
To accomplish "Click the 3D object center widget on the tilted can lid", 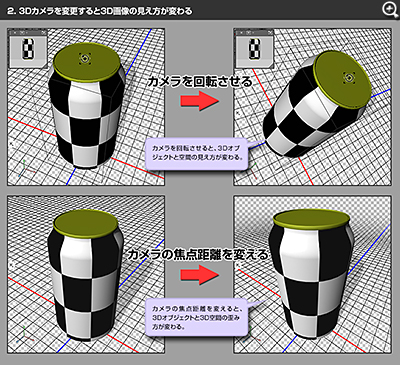I will tap(350, 77).
